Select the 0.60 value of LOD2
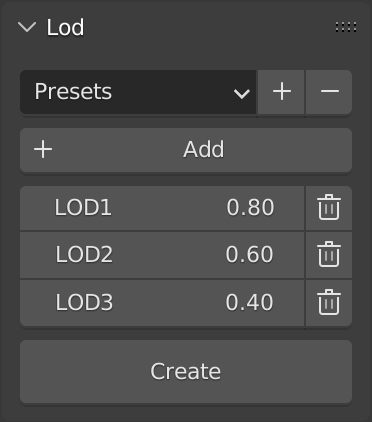The image size is (372, 422). [249, 255]
